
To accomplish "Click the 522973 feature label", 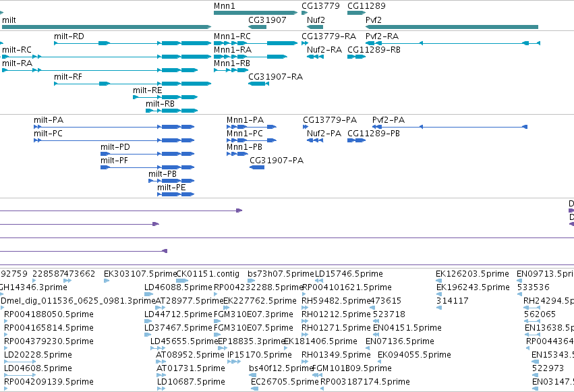I will (548, 368).
